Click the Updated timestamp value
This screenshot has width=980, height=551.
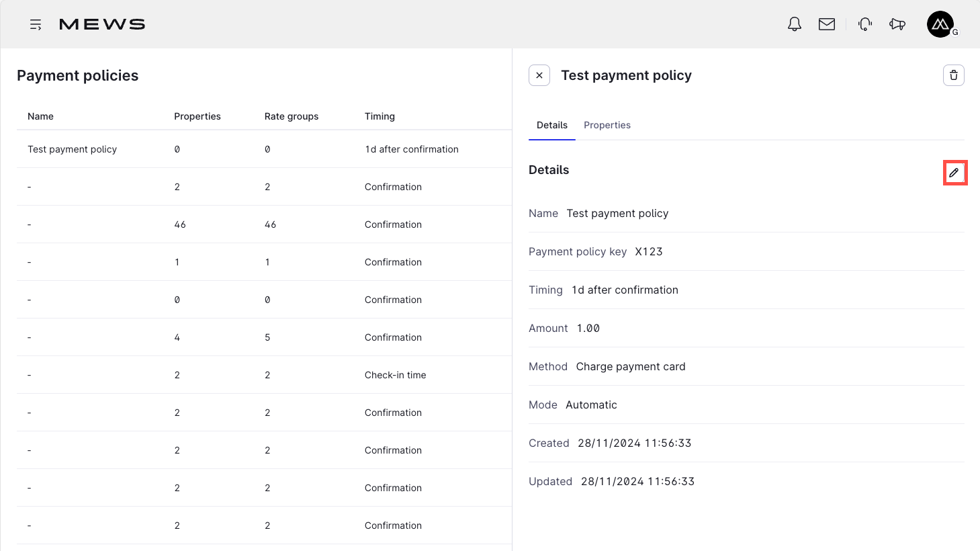[638, 481]
